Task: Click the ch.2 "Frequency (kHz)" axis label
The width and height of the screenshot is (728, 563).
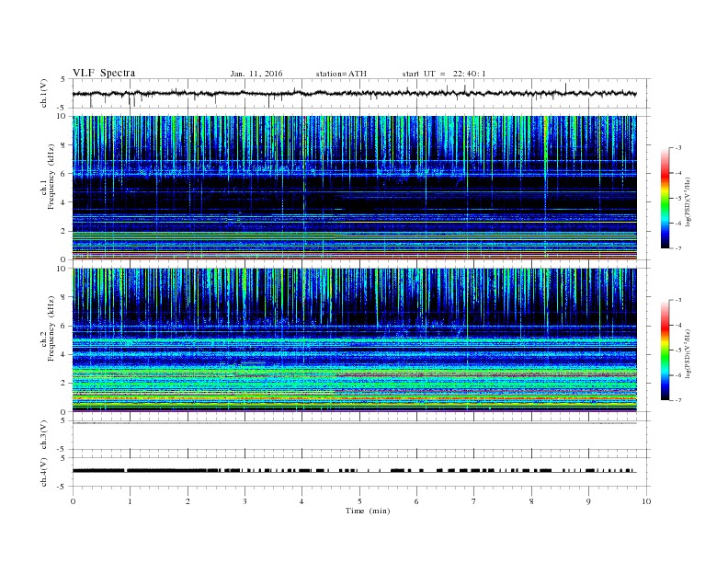Action: tap(51, 328)
